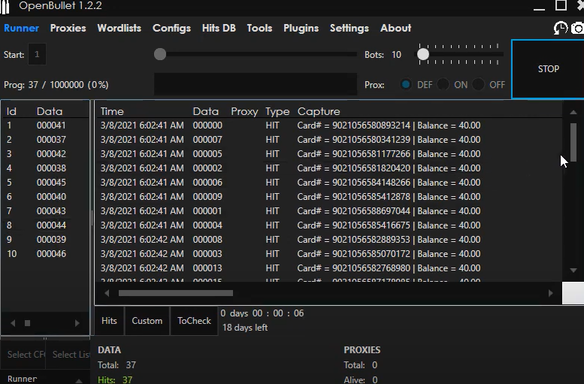This screenshot has width=584, height=384.
Task: Click the Start number input field
Action: (x=37, y=54)
